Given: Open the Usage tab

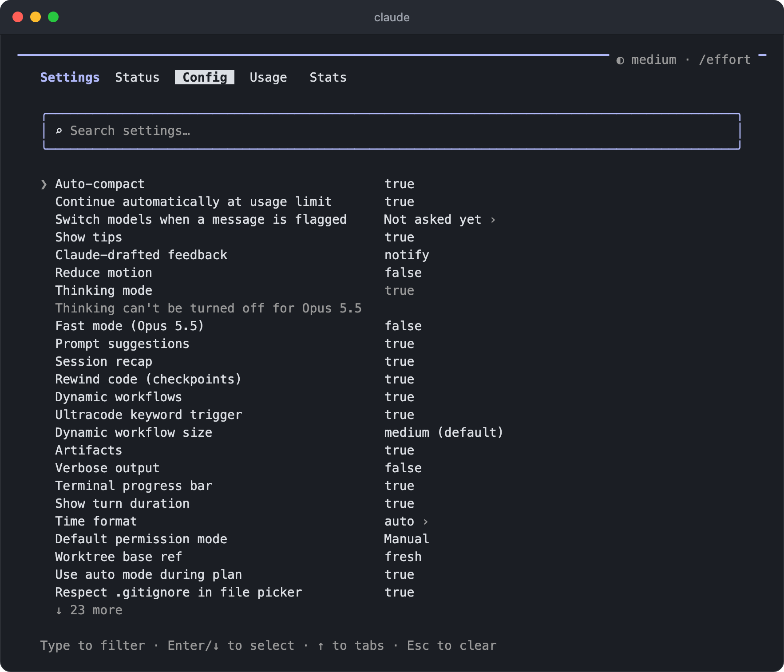Looking at the screenshot, I should [x=268, y=77].
